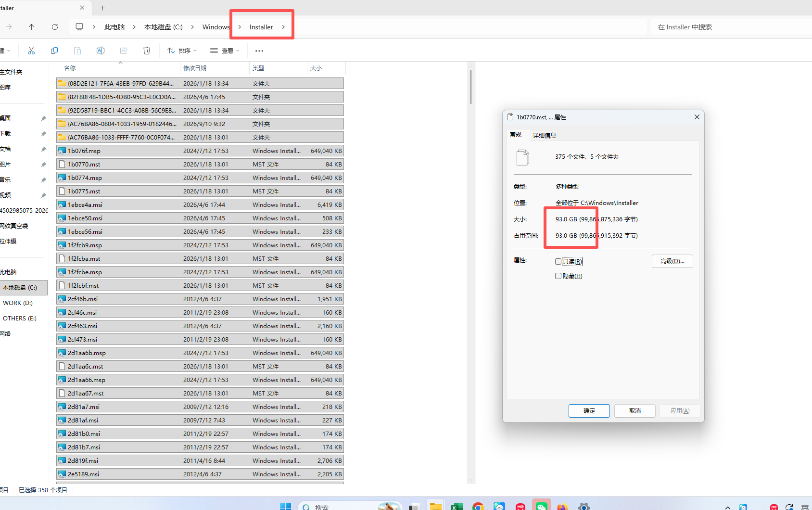Screen dimensions: 812x510
Task: Select the file 1ebce4a.msi
Action: (x=200, y=204)
